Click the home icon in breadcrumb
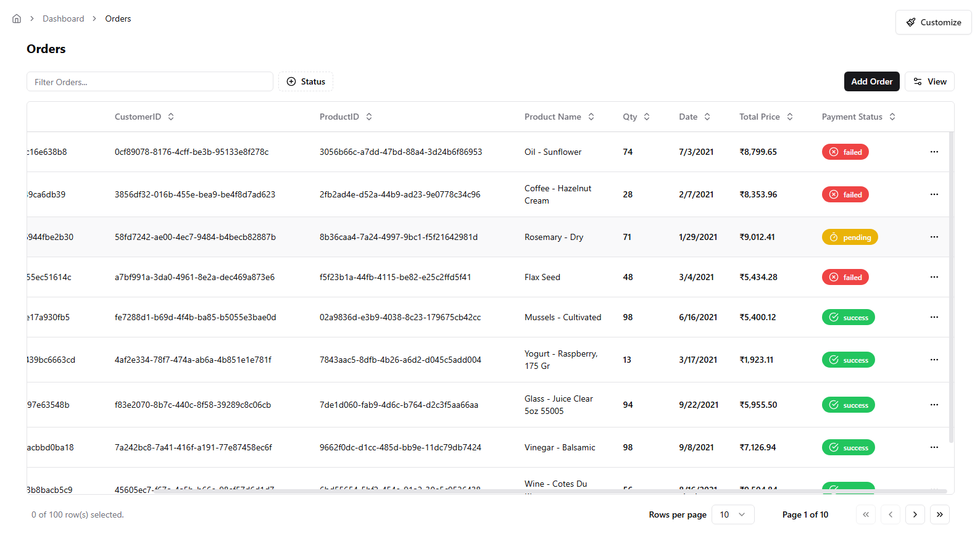This screenshot has width=980, height=533. click(17, 19)
